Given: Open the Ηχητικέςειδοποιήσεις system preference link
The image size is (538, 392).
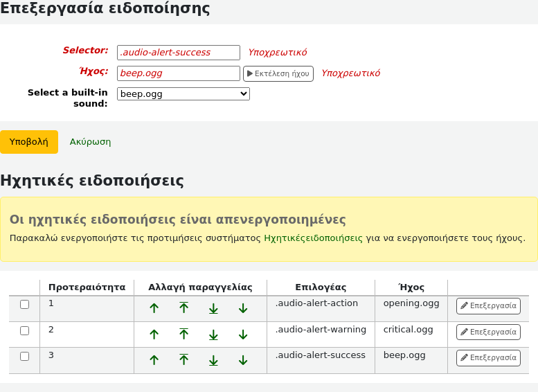Looking at the screenshot, I should tap(313, 238).
